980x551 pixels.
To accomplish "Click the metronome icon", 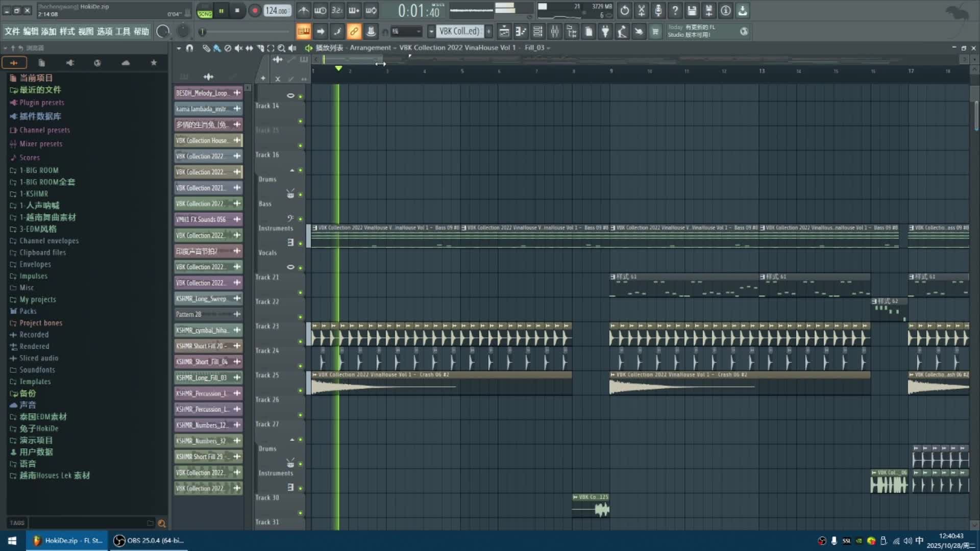I will click(x=303, y=10).
